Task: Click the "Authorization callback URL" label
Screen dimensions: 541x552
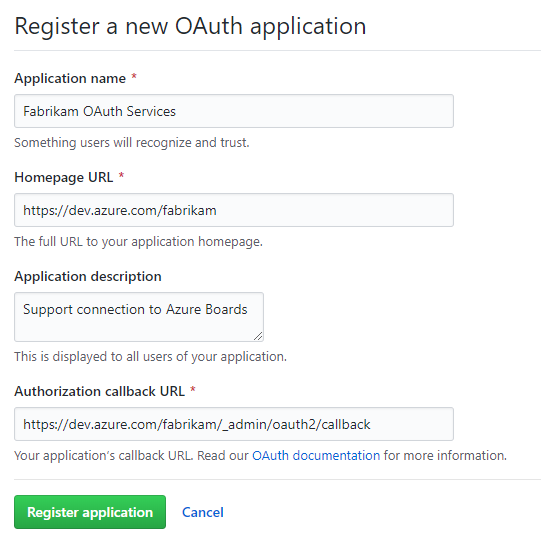Action: 99,391
